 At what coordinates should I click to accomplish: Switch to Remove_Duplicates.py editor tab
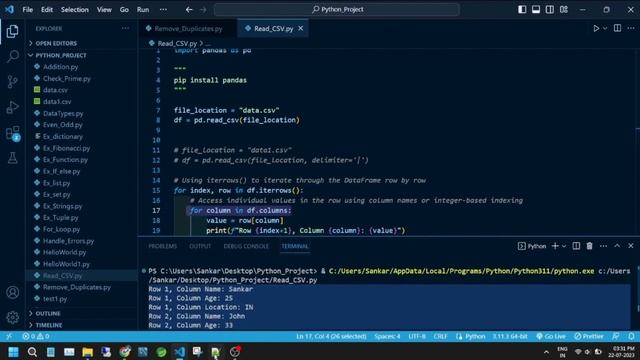(x=188, y=29)
